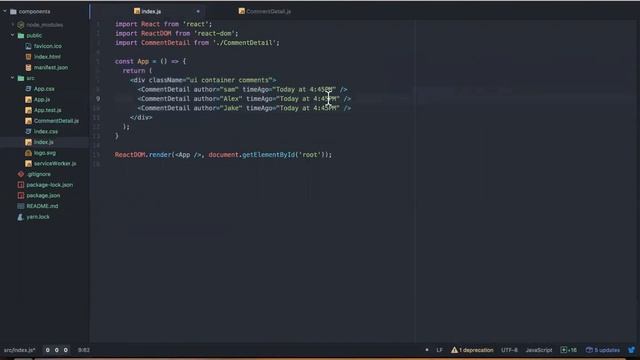Click 'sam' author value in the code
640x360 pixels.
coord(229,89)
